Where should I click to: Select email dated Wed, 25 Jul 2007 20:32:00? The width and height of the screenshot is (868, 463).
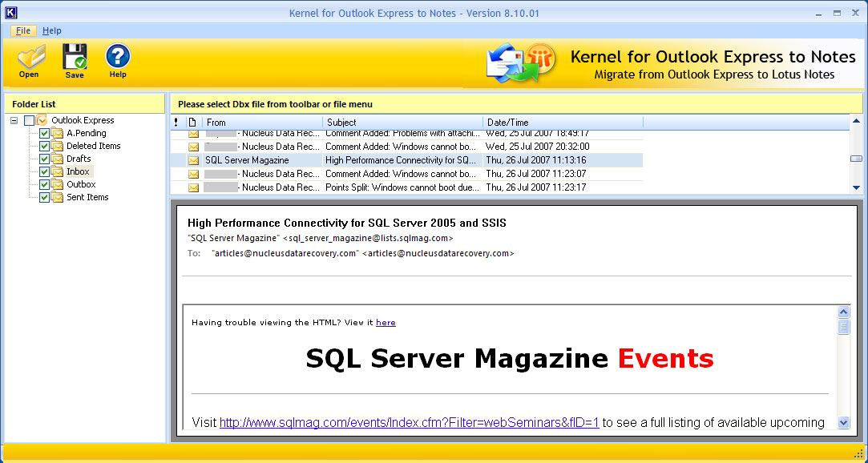click(538, 147)
